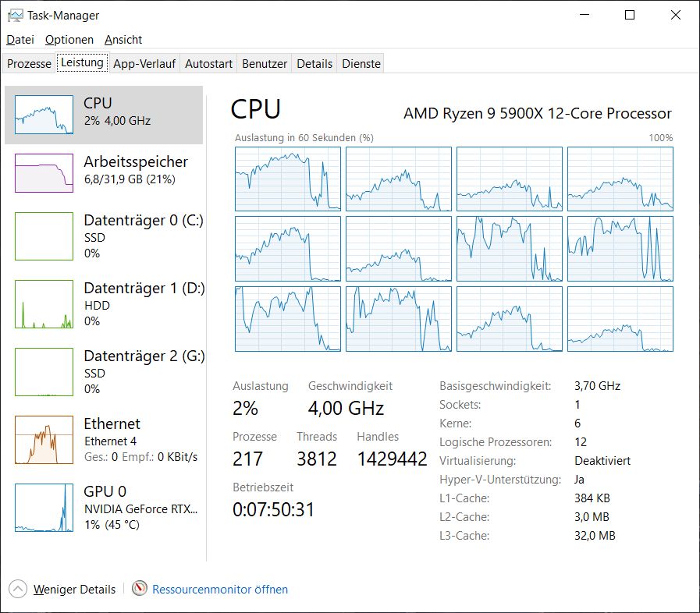Select Datenträger 2 (G:) SSD entry
Viewport: 700px width, 613px height.
pos(44,372)
